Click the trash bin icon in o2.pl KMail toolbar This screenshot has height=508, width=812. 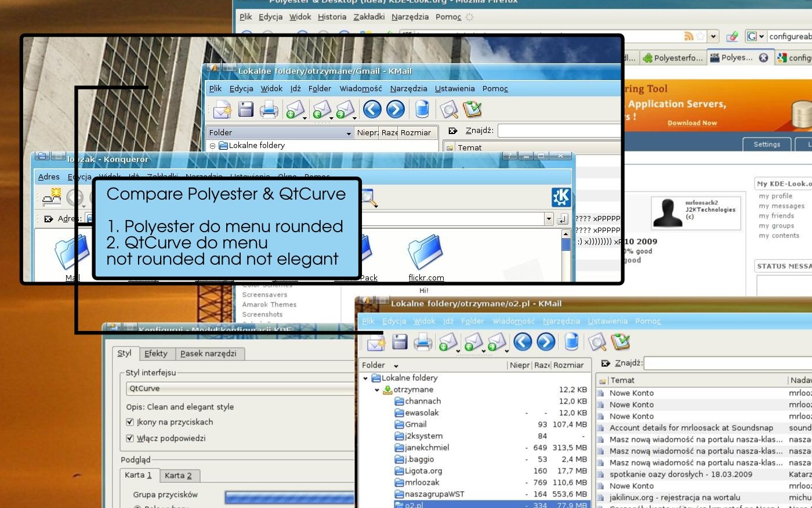pyautogui.click(x=571, y=342)
